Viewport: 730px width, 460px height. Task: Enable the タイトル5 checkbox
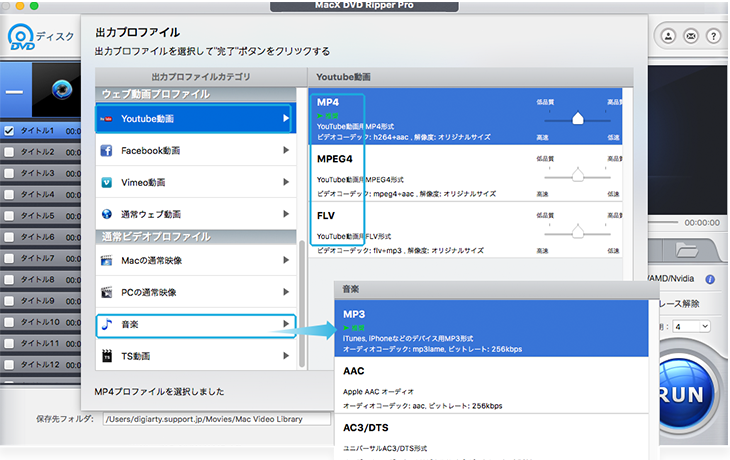[x=9, y=215]
